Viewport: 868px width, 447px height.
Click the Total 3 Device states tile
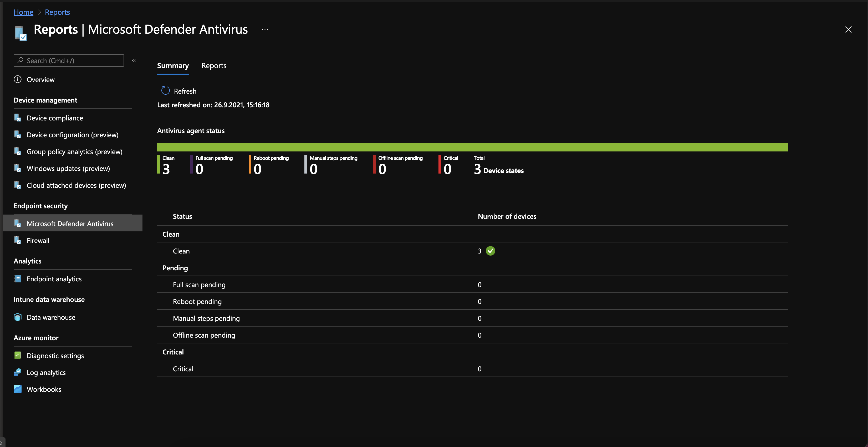(499, 165)
